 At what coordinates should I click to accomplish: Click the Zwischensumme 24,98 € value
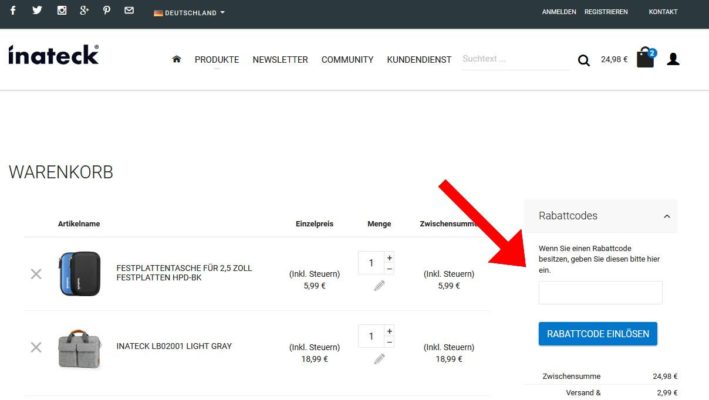coord(665,376)
